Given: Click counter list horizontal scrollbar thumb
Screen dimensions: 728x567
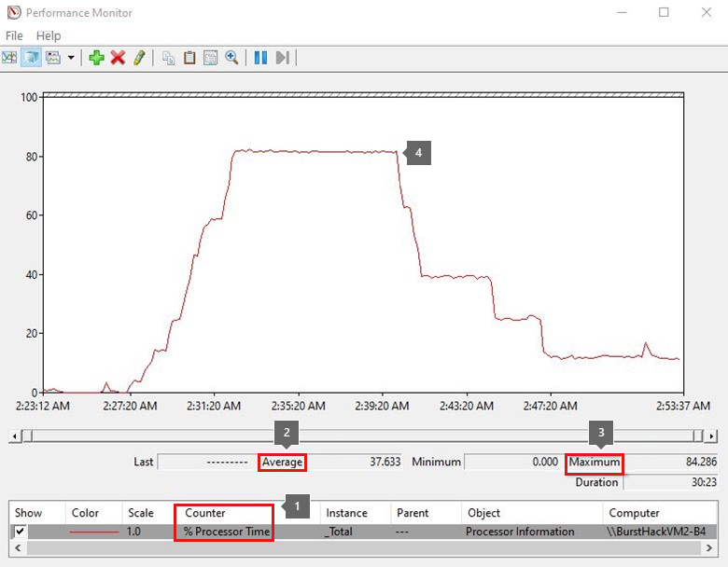Looking at the screenshot, I should coord(364,547).
